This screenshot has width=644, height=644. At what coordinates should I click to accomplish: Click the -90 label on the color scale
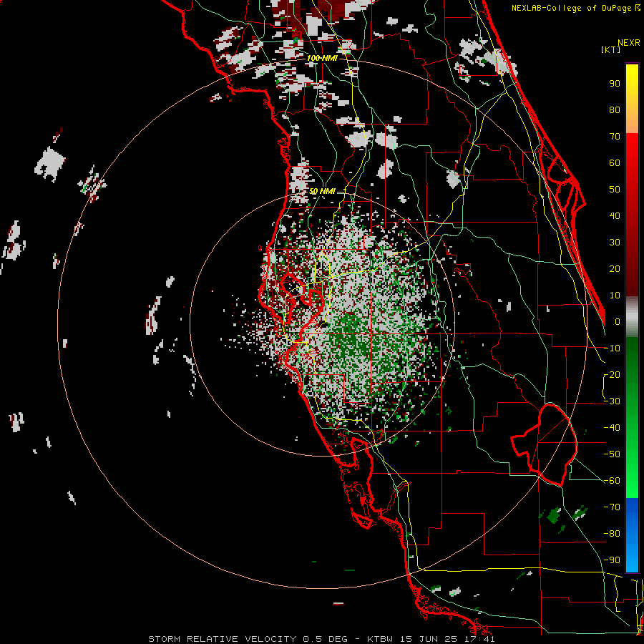612,560
